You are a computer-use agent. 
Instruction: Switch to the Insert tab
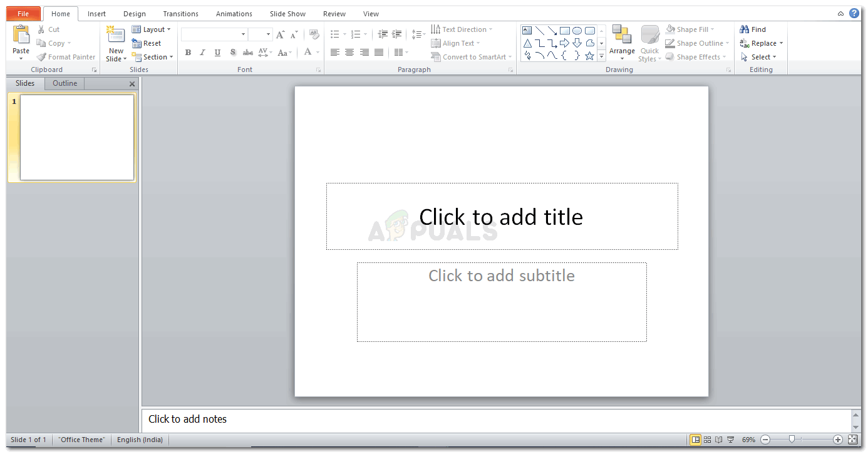coord(96,14)
